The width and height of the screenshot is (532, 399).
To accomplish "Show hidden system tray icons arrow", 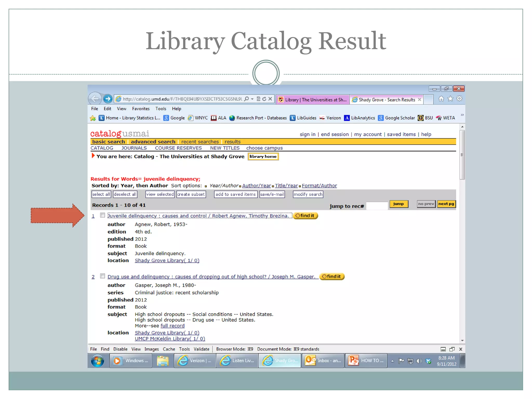I will [392, 361].
